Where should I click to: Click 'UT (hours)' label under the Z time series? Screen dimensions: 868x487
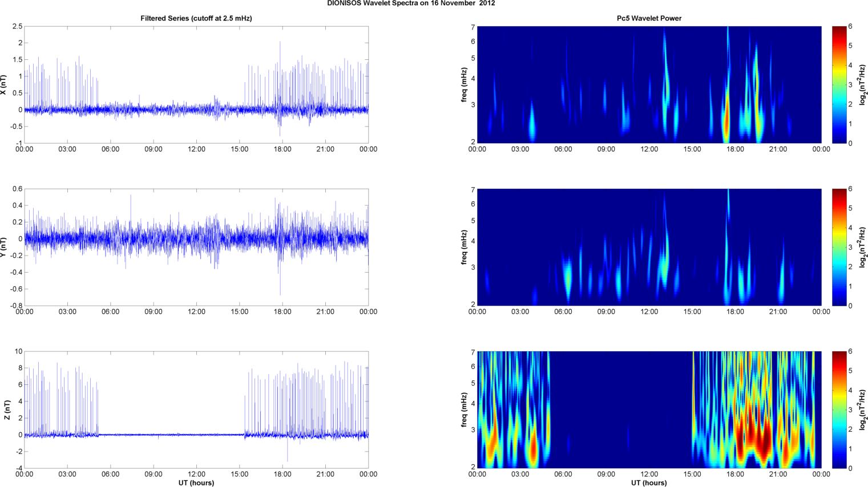196,483
